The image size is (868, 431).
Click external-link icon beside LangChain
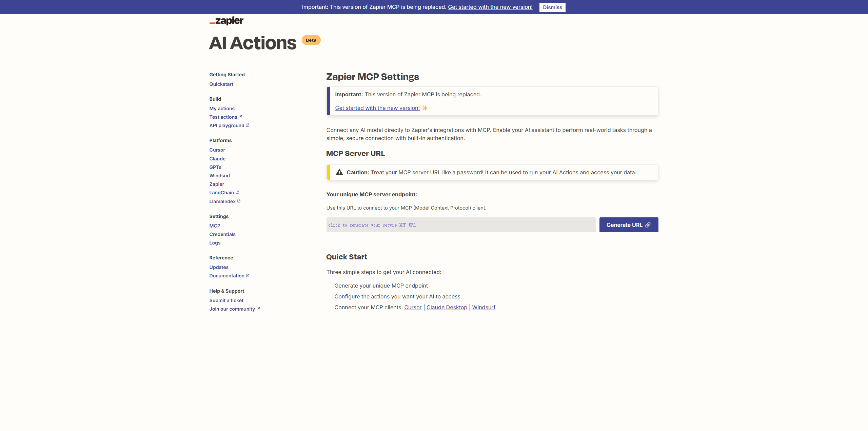pyautogui.click(x=237, y=192)
